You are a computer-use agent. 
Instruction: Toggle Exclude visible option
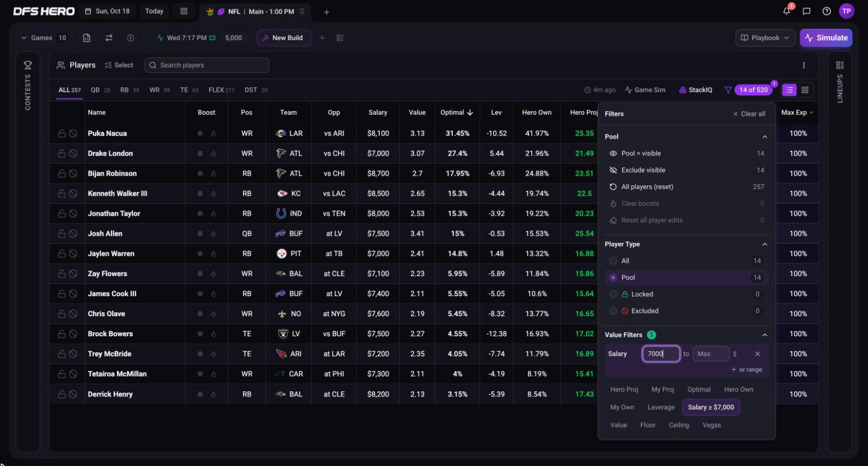pyautogui.click(x=686, y=170)
